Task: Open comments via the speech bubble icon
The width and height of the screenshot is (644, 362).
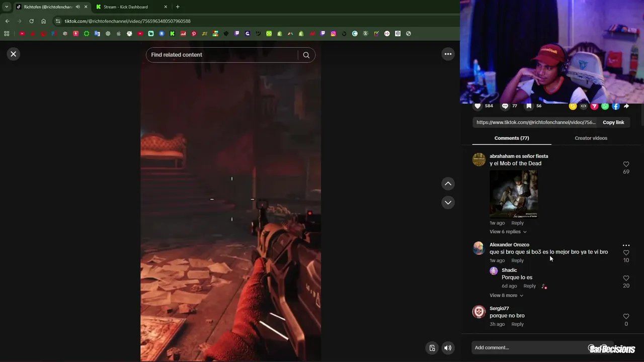Action: pos(505,106)
